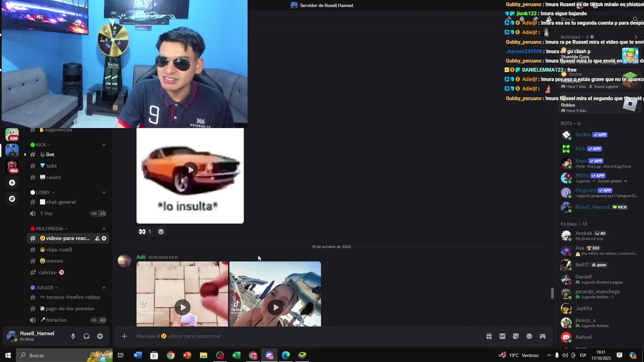Open PowerPoint from the taskbar
The image size is (644, 362).
[187, 355]
